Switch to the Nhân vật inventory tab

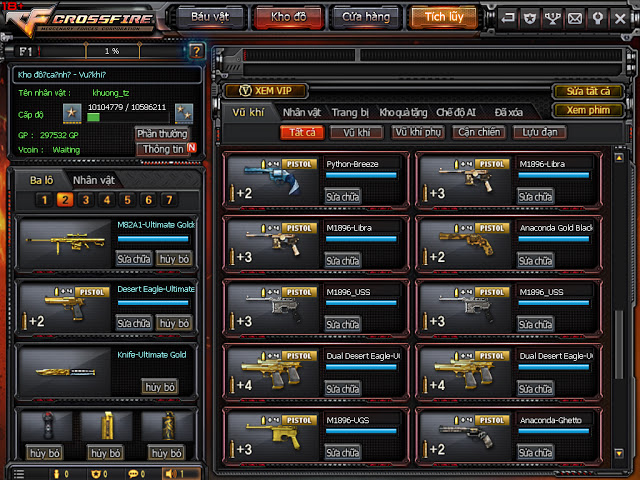point(302,112)
